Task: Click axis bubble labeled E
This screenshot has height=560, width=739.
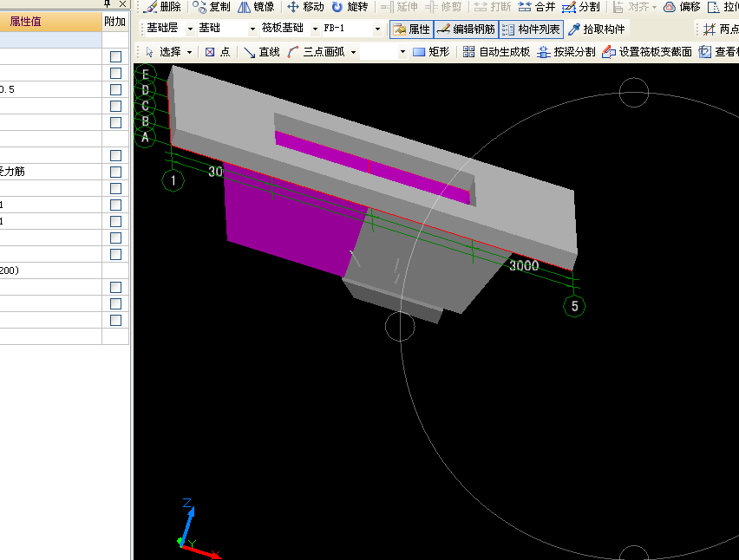Action: pyautogui.click(x=145, y=75)
